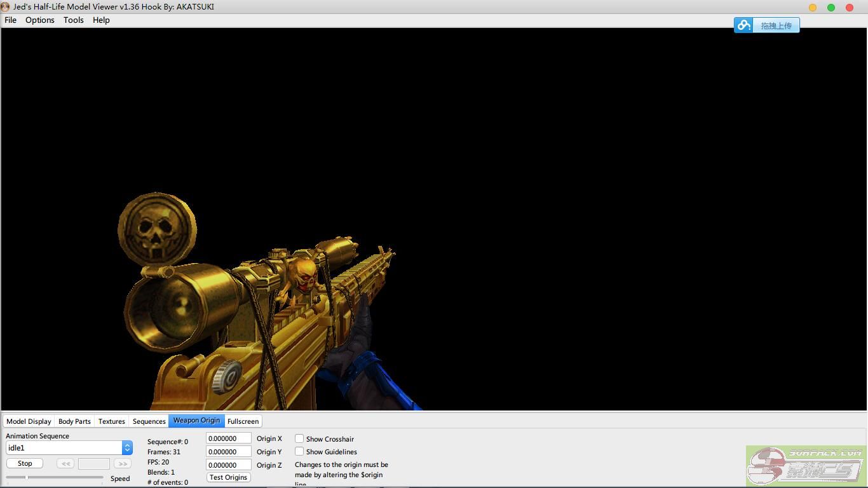Click the app icon in the title bar
The image size is (868, 488).
coord(6,7)
